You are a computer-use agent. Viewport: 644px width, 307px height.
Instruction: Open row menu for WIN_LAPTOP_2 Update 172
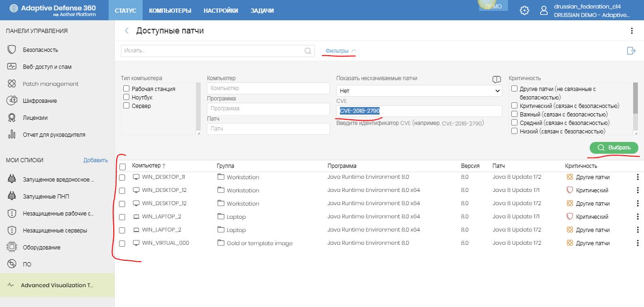[638, 230]
